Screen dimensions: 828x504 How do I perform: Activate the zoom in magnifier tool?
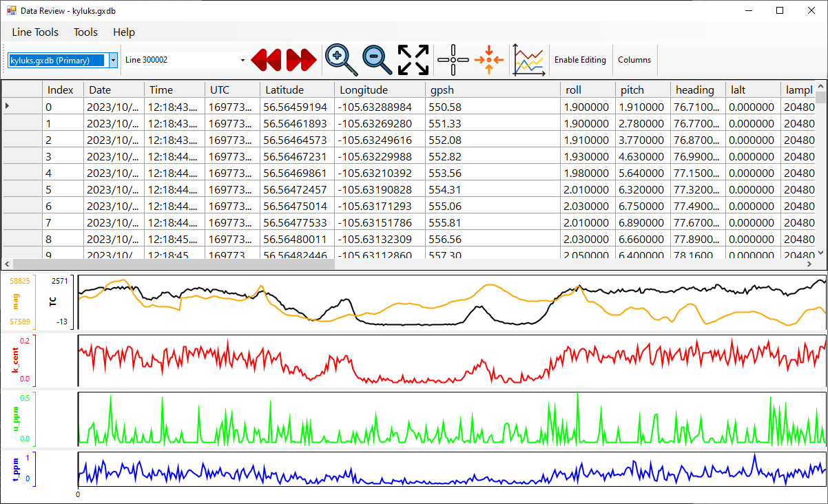[x=340, y=60]
